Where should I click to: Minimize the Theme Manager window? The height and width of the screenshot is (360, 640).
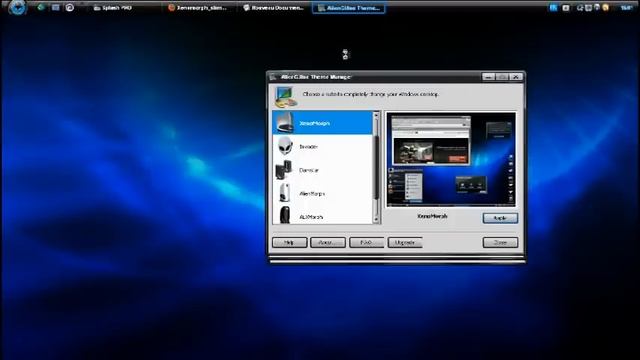[x=488, y=77]
